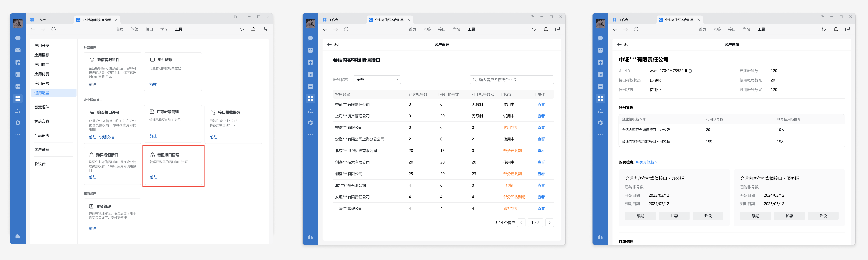Select 通用配置 in the left menu
This screenshot has height=260, width=868.
click(x=42, y=93)
